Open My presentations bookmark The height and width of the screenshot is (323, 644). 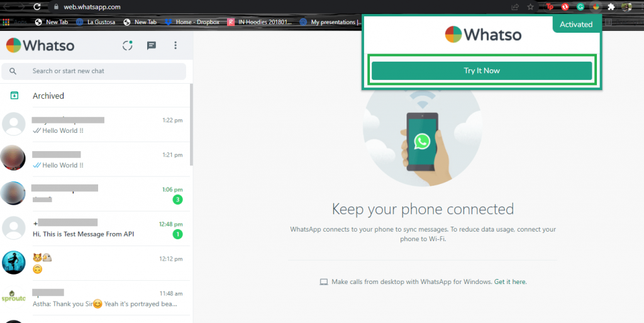(331, 22)
